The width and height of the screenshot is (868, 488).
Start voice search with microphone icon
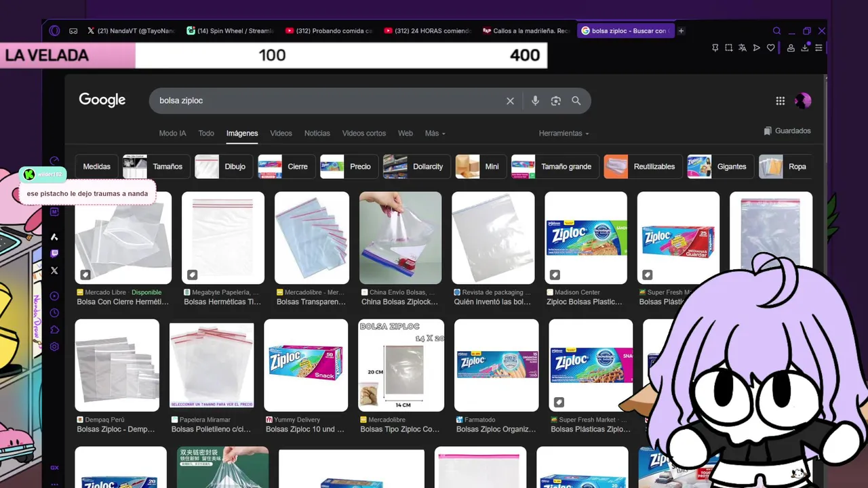tap(535, 100)
